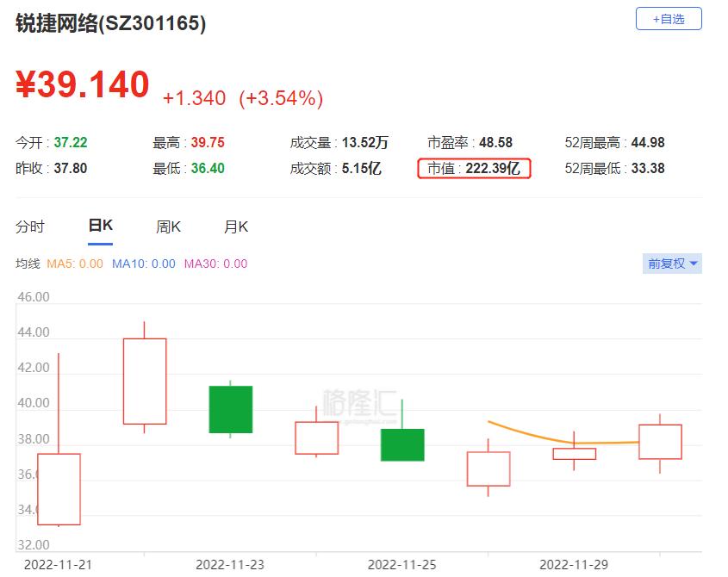Click the 成交额 value 5.15亿
This screenshot has width=728, height=577.
[x=362, y=169]
